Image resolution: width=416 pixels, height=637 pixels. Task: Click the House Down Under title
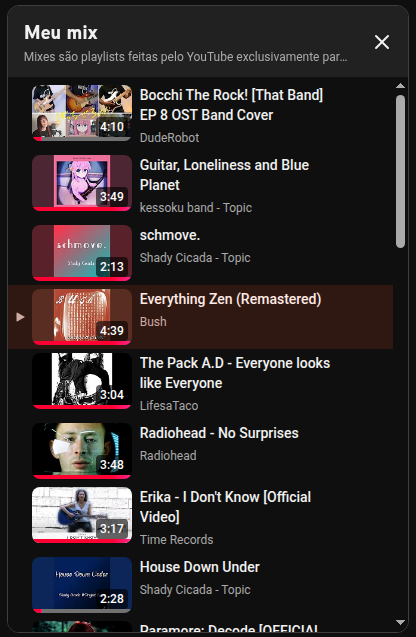(x=199, y=567)
